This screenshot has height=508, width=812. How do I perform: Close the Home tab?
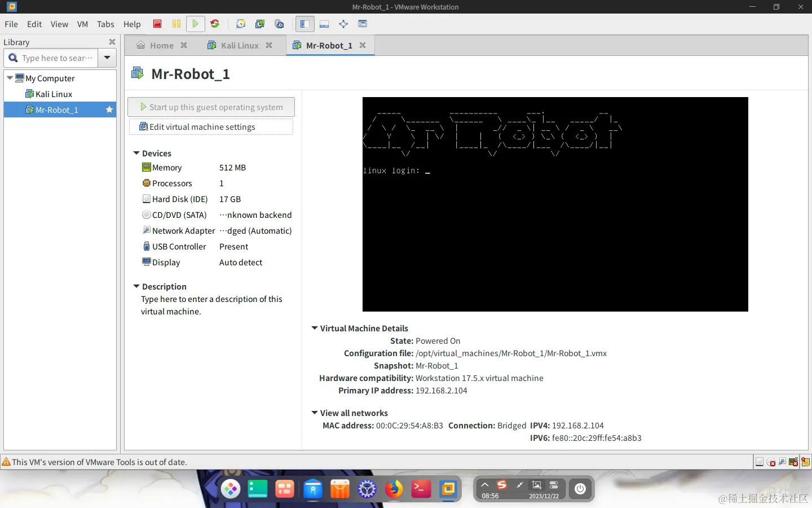pyautogui.click(x=184, y=45)
